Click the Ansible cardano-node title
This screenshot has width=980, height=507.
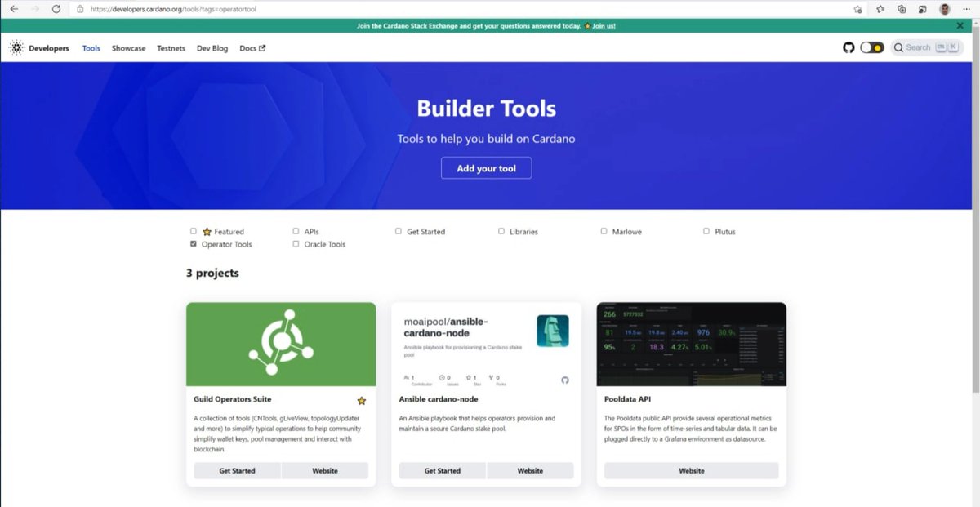point(439,399)
